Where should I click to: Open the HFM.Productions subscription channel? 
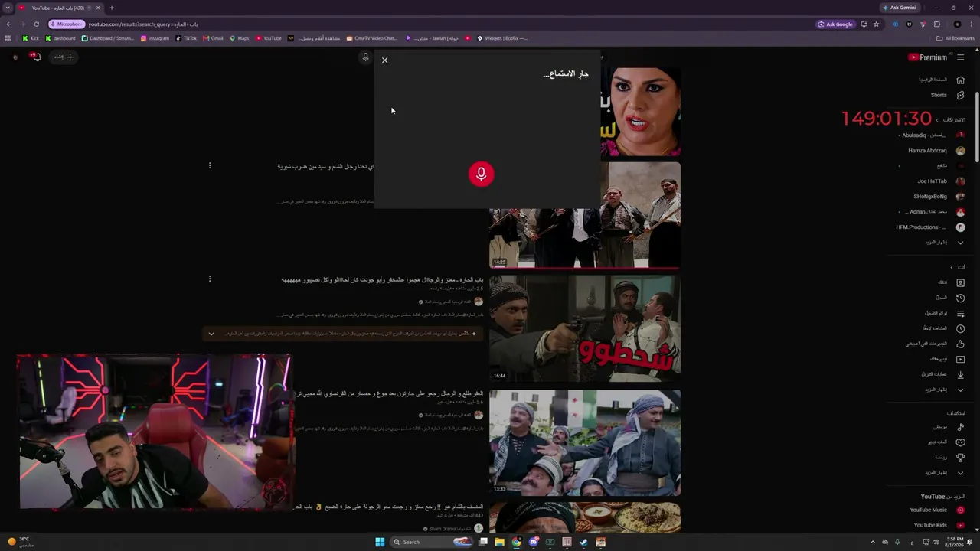coord(930,227)
